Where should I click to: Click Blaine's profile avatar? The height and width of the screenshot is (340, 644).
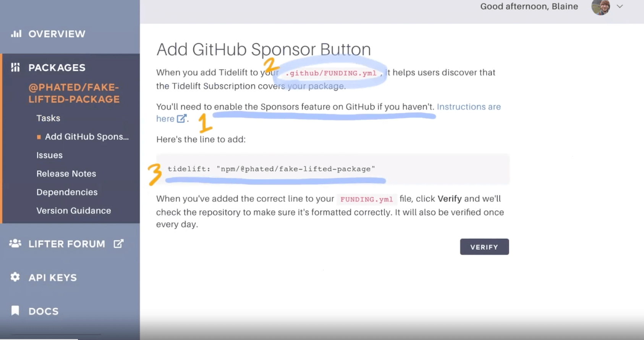[x=601, y=7]
